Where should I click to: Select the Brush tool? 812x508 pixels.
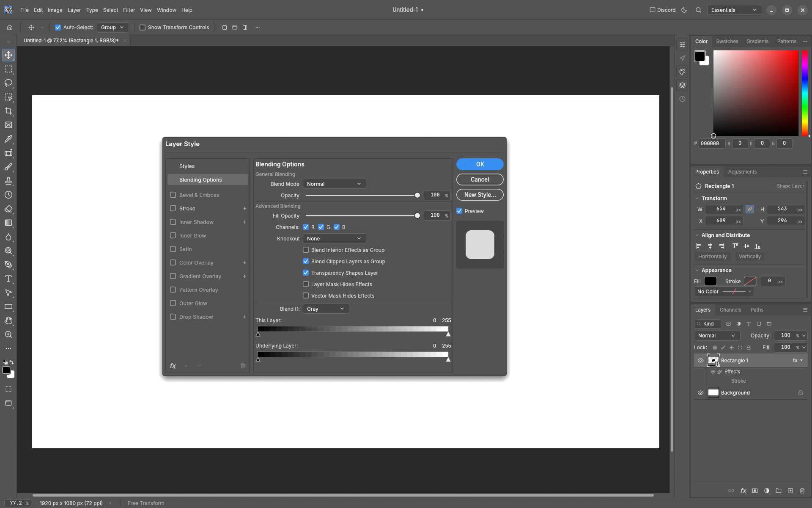click(x=8, y=167)
